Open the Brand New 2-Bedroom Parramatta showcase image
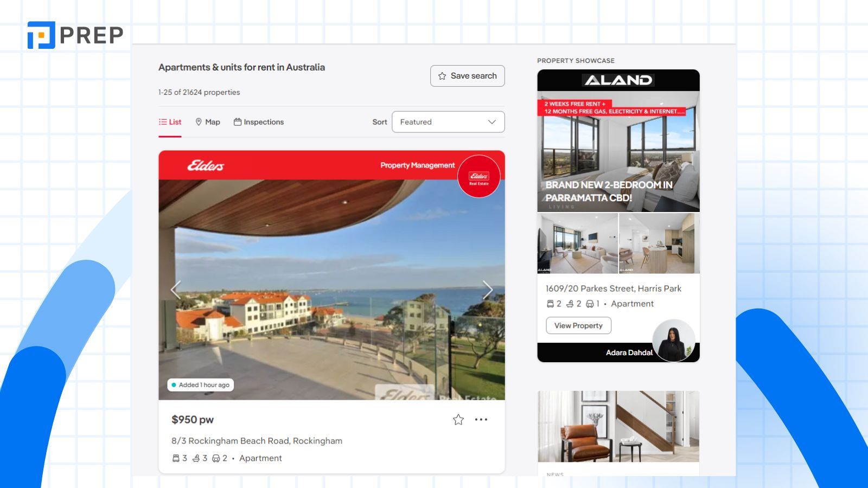868x488 pixels. pyautogui.click(x=618, y=151)
